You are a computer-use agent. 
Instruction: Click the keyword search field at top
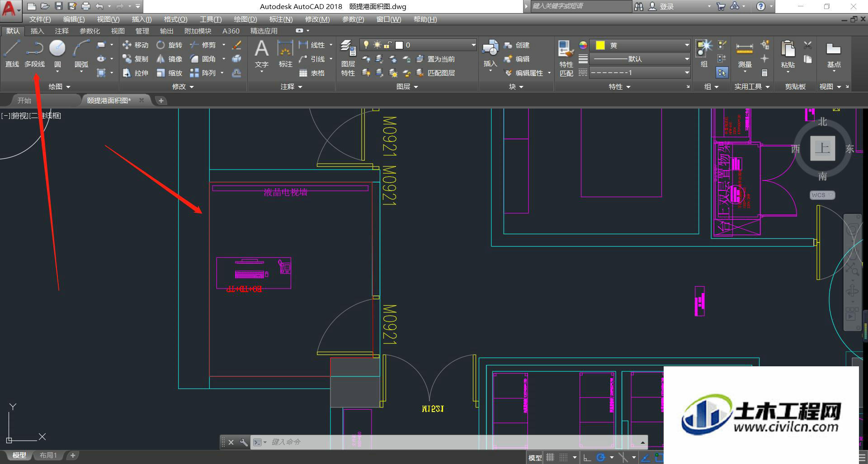pyautogui.click(x=580, y=6)
